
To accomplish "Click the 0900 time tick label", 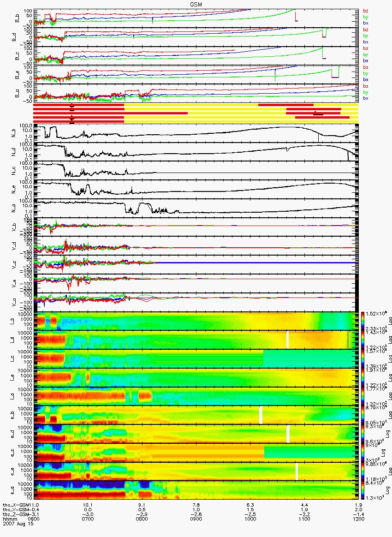I will tap(196, 519).
